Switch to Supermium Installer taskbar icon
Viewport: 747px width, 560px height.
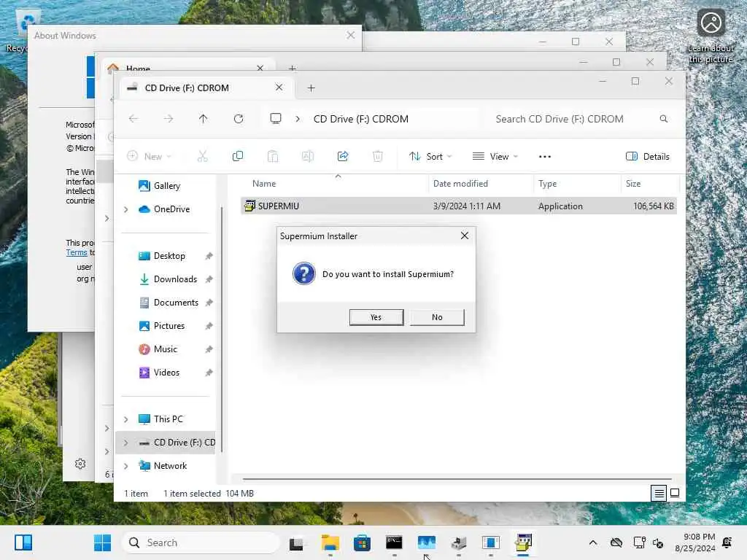(x=523, y=542)
